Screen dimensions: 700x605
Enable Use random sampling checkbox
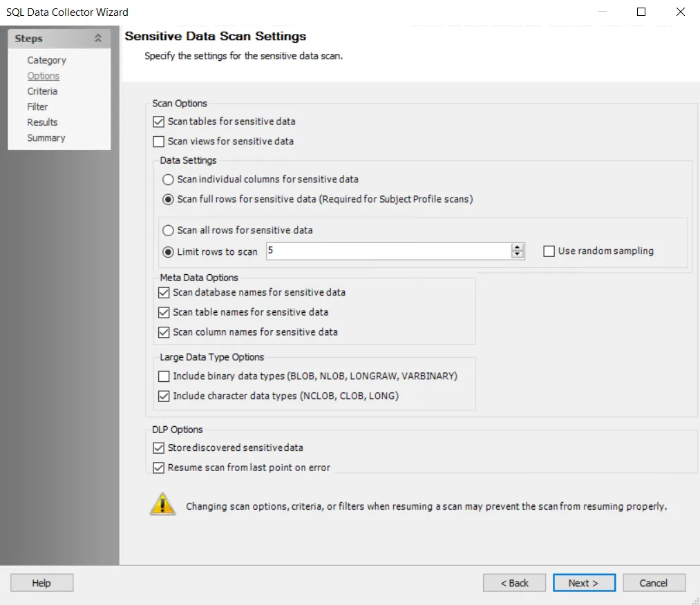click(x=549, y=251)
